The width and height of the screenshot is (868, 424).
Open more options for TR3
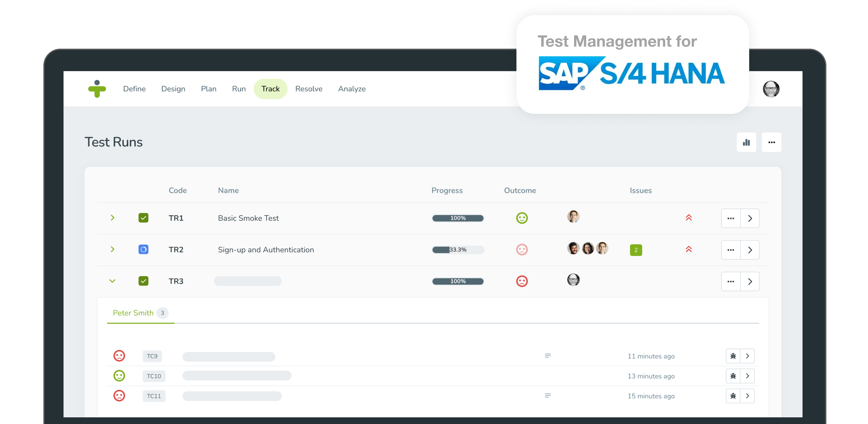click(x=731, y=282)
